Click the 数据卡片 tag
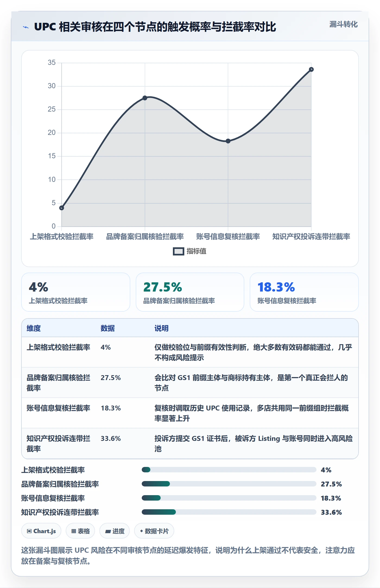Viewport: 380px width, 588px height. [154, 531]
